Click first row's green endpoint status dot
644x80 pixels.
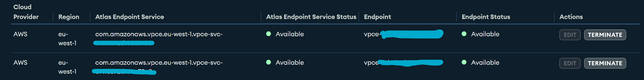click(x=464, y=34)
